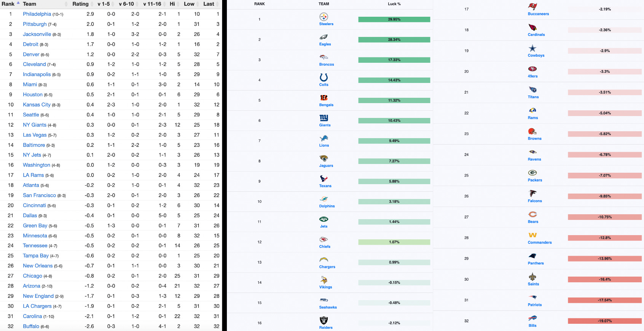Click the Chargers bolt logo
This screenshot has width=644, height=331.
(324, 259)
